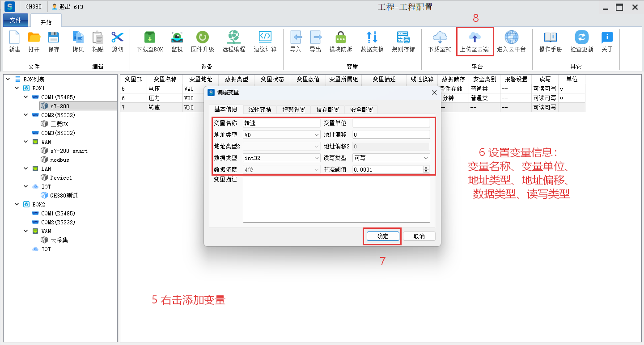
Task: Switch to the 报警设置 tab
Action: tap(294, 109)
